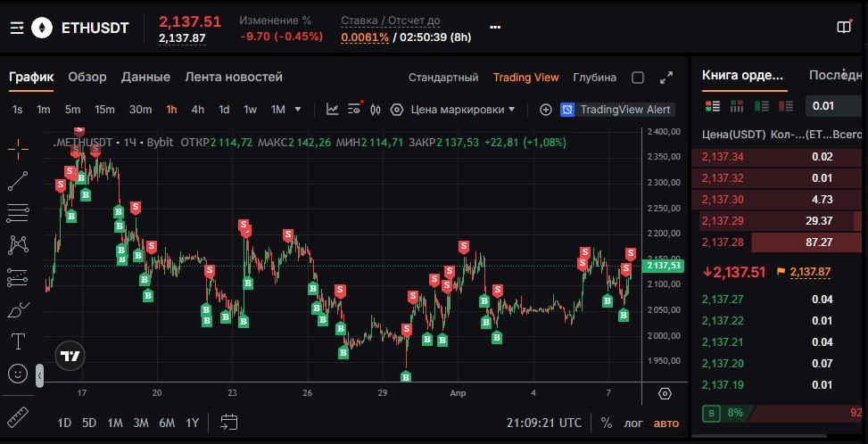The height and width of the screenshot is (444, 868).
Task: Select the trend line drawing tool
Action: tap(18, 181)
